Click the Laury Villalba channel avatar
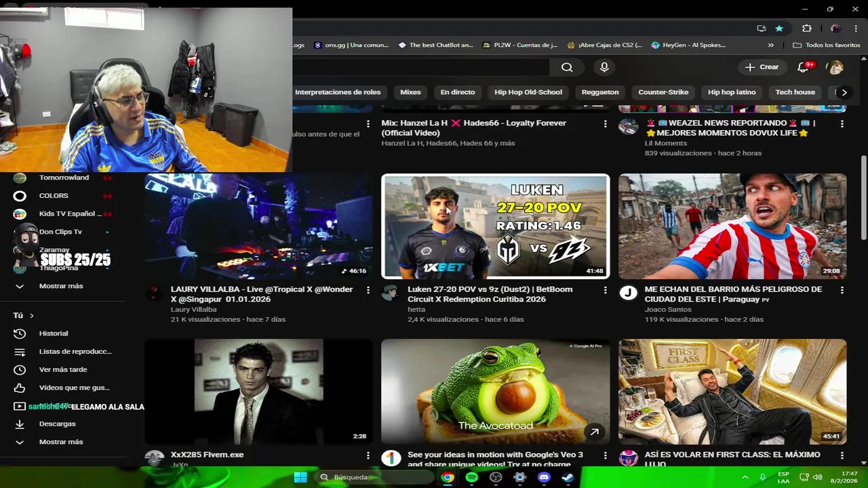The width and height of the screenshot is (868, 488). (x=154, y=293)
